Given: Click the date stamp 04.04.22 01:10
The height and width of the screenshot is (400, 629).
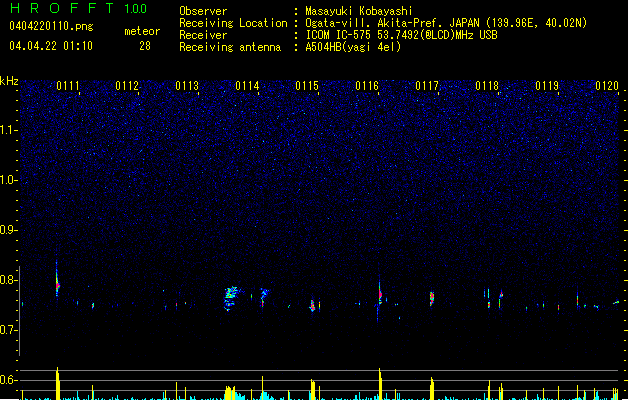Looking at the screenshot, I should tap(51, 46).
